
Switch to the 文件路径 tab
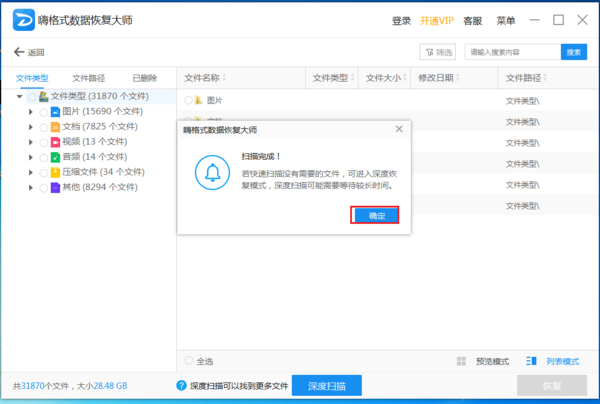pyautogui.click(x=88, y=77)
